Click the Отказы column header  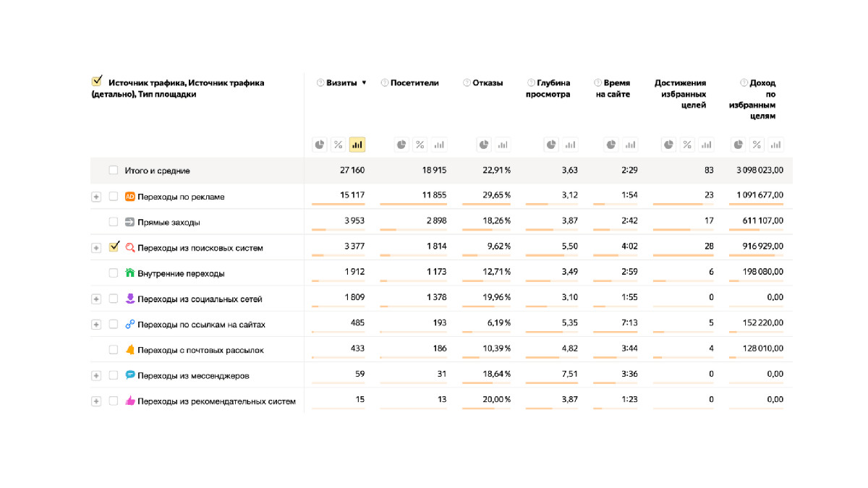[x=488, y=83]
